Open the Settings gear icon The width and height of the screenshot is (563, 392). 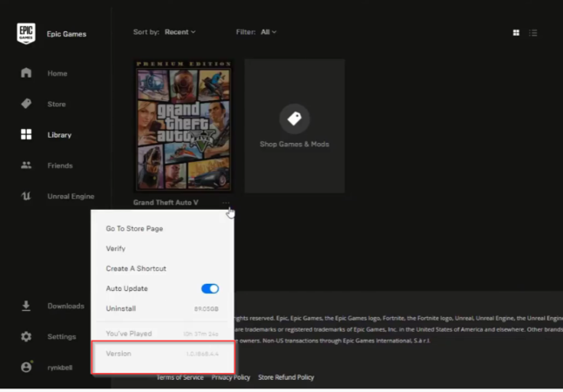click(x=26, y=336)
